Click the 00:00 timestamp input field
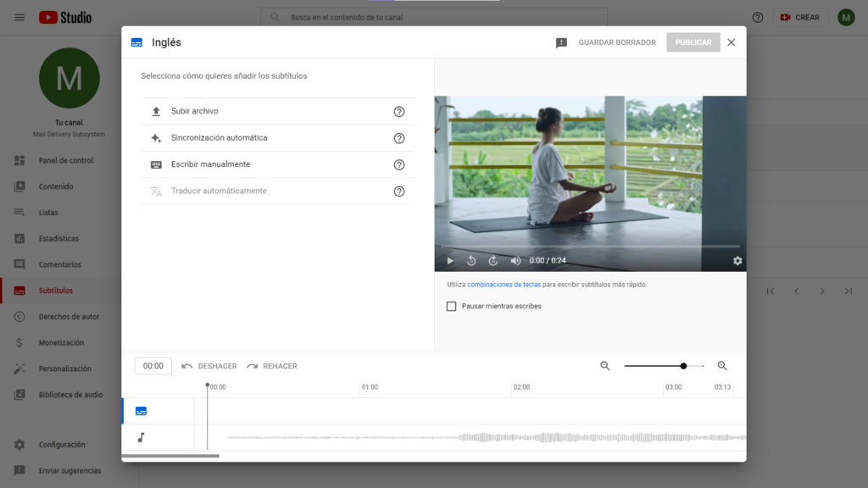This screenshot has height=488, width=868. click(x=153, y=366)
